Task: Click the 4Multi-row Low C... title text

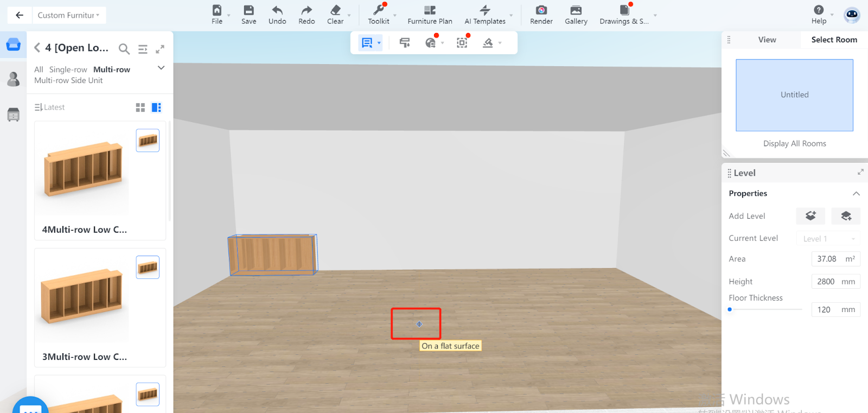Action: point(85,230)
